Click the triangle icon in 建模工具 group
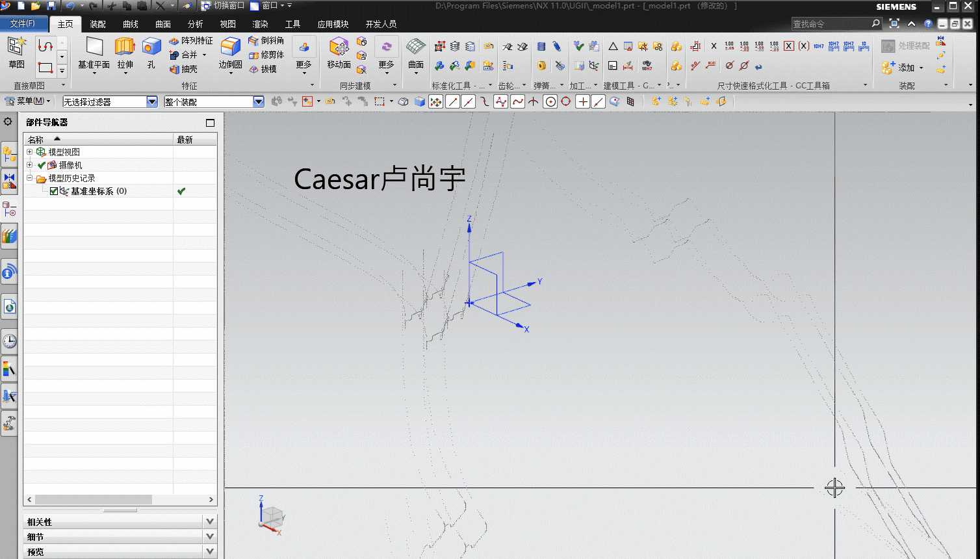 click(613, 47)
